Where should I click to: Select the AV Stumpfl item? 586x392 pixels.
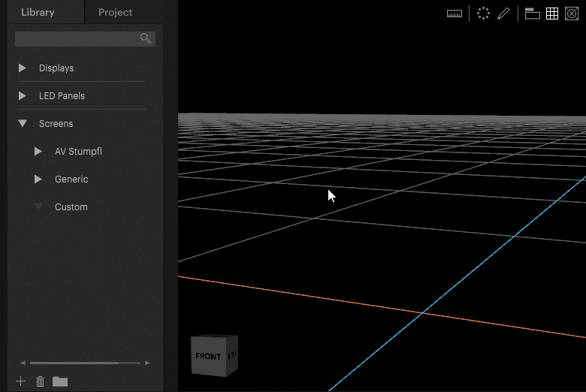click(78, 152)
